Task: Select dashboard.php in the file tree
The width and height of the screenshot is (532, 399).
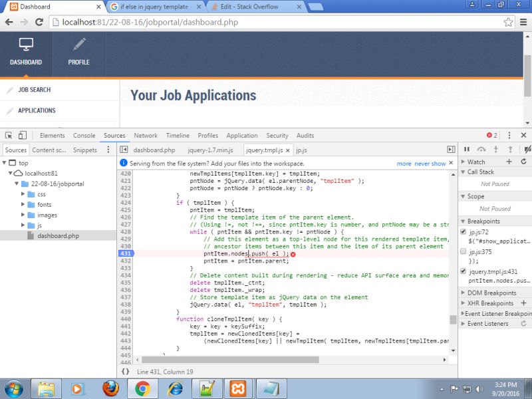Action: [58, 235]
